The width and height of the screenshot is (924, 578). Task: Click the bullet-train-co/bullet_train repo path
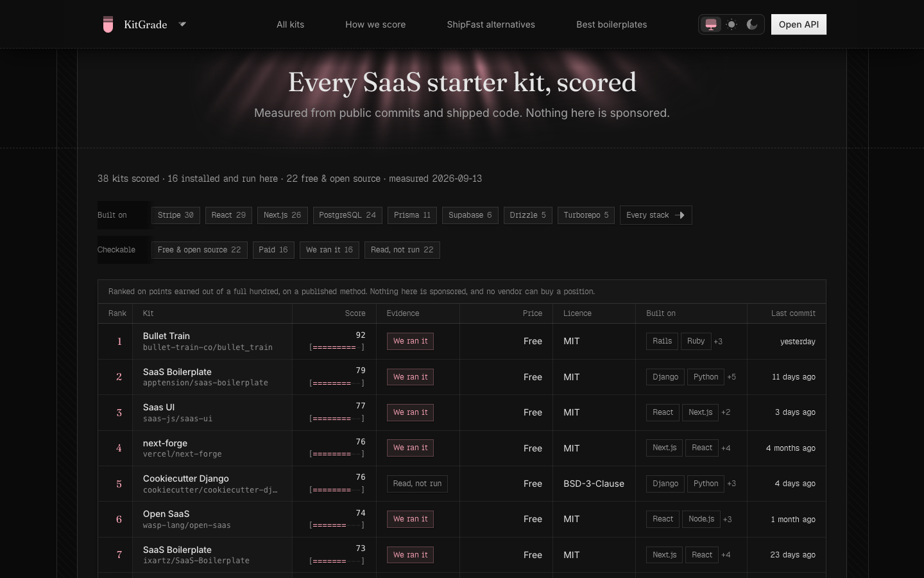[x=208, y=347]
